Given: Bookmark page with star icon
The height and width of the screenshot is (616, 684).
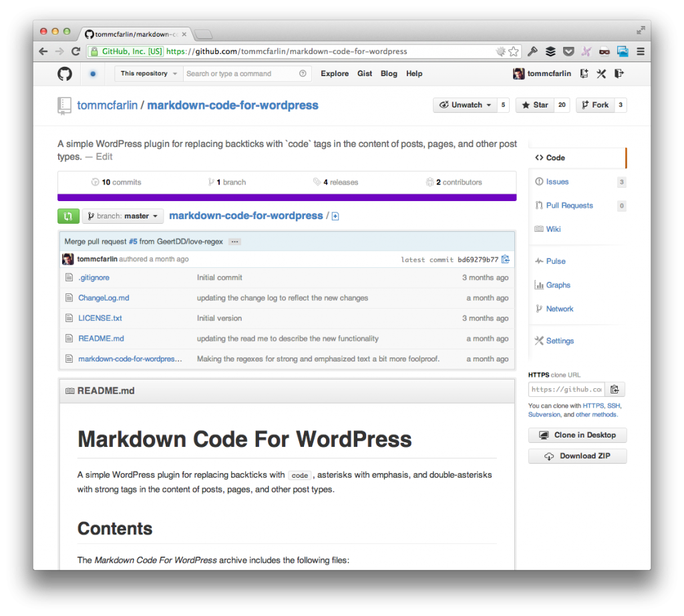Looking at the screenshot, I should (x=514, y=51).
